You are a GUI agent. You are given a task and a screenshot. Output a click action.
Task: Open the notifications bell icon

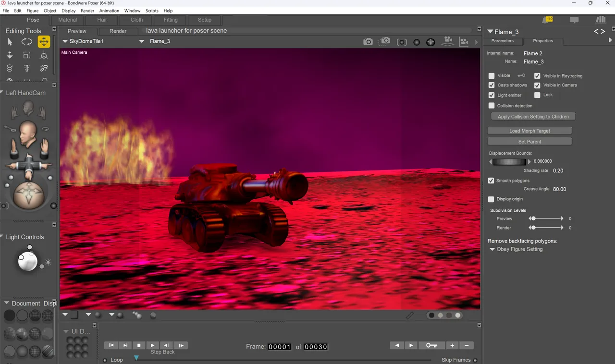coord(547,20)
